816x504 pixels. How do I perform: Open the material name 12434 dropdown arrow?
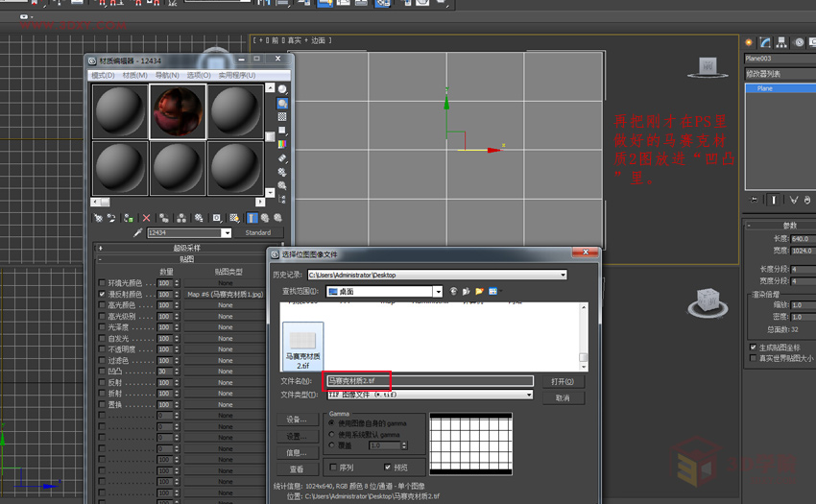[227, 232]
